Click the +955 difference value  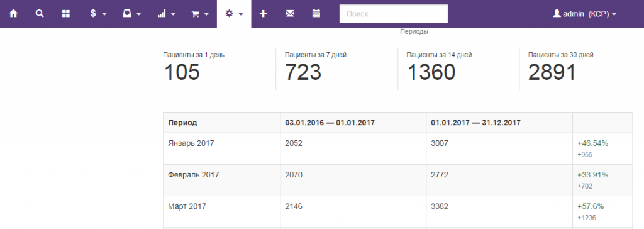[585, 155]
